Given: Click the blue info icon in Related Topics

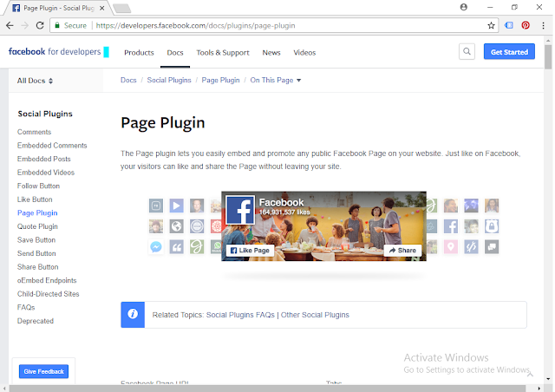Looking at the screenshot, I should tap(133, 315).
